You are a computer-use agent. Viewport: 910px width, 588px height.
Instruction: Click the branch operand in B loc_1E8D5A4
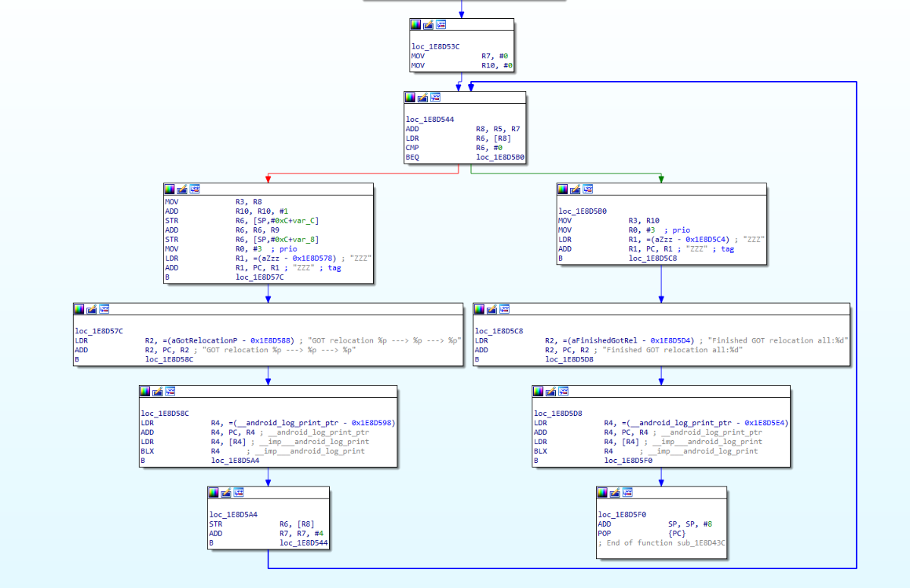(235, 460)
